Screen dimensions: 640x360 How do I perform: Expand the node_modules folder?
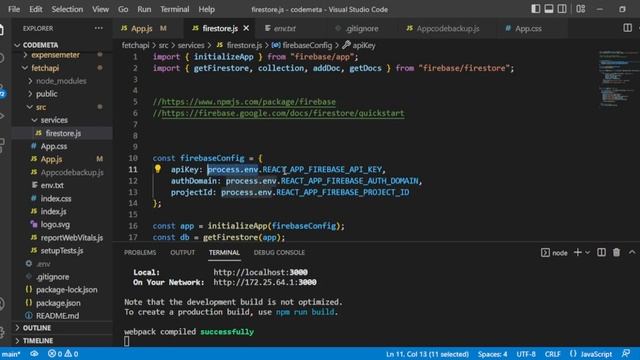click(61, 81)
